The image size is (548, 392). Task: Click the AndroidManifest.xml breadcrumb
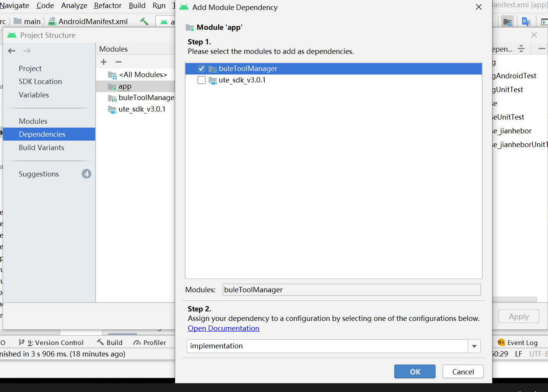click(x=88, y=21)
